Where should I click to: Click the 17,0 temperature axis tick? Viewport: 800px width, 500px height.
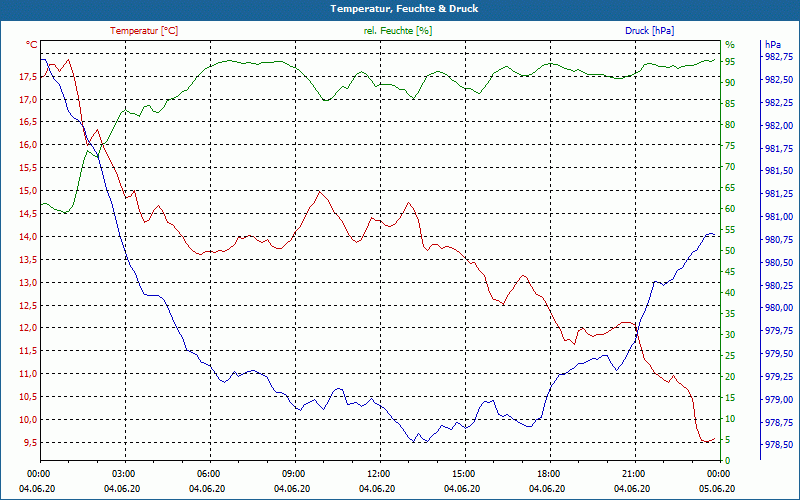(x=28, y=99)
